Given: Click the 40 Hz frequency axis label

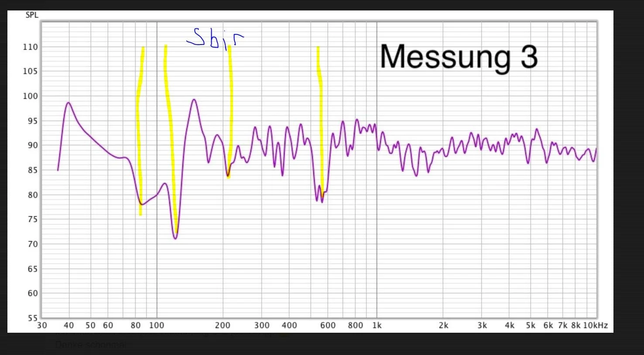Looking at the screenshot, I should (x=69, y=325).
